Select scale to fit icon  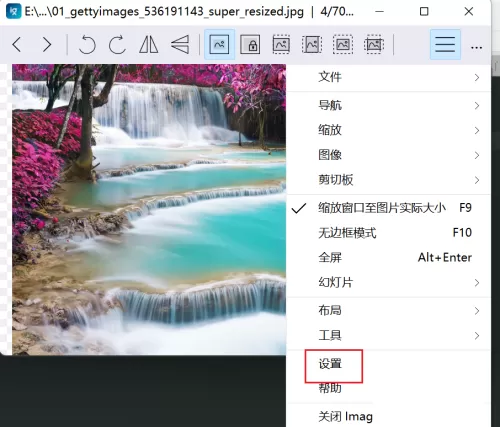pyautogui.click(x=343, y=44)
